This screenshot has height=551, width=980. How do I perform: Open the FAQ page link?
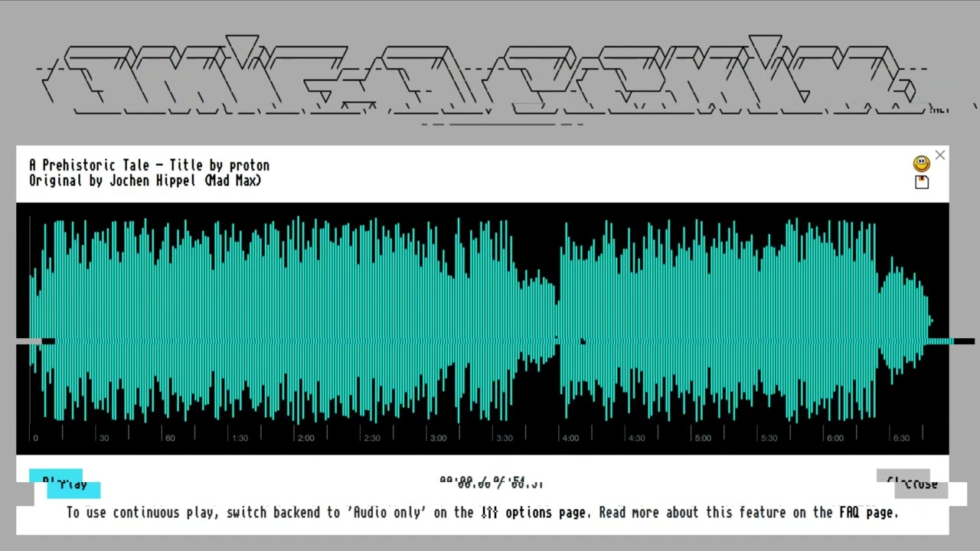click(x=867, y=513)
